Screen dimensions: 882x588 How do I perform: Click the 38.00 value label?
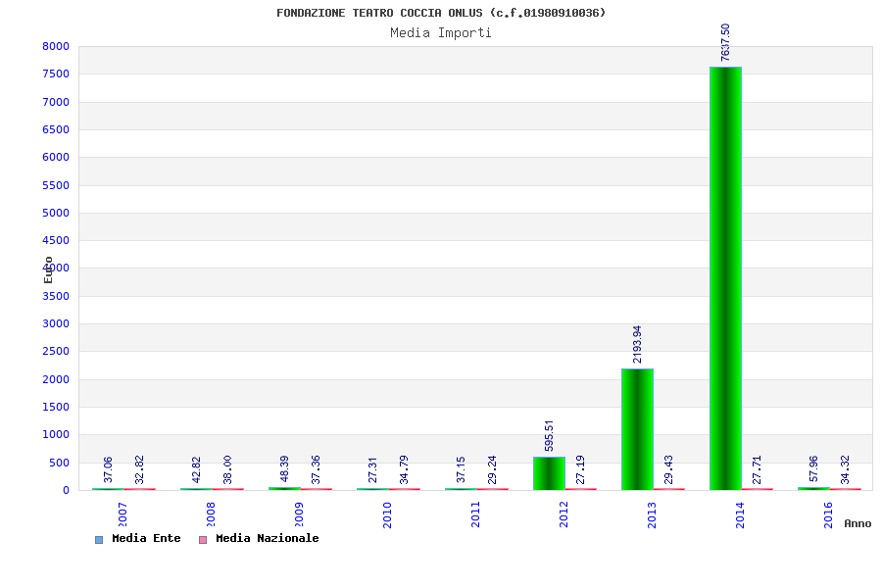227,469
